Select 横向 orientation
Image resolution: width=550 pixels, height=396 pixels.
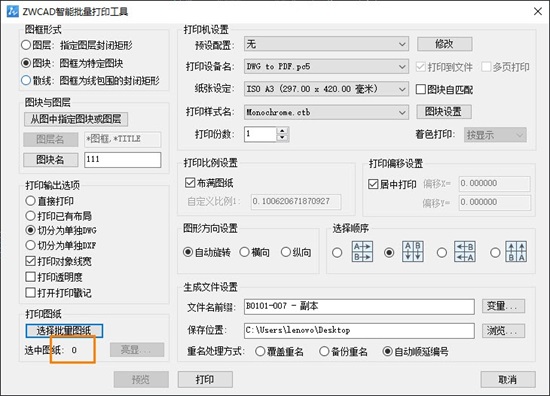pos(244,252)
